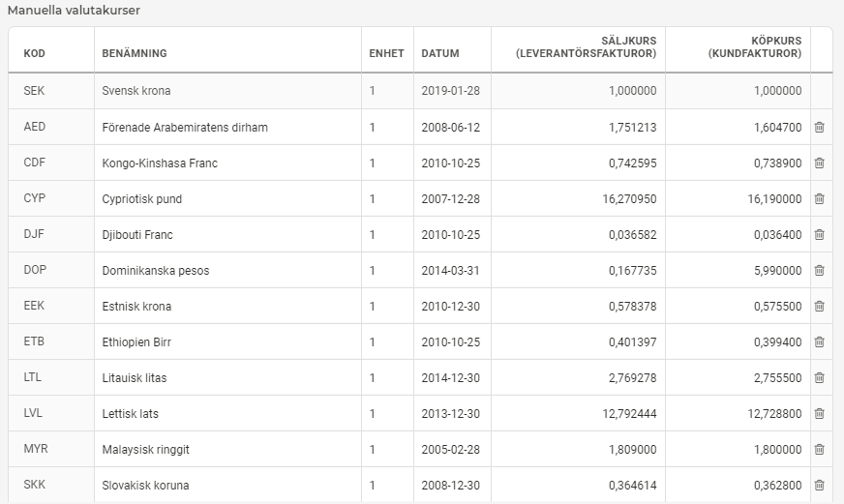This screenshot has height=504, width=844.
Task: Click the sell rate 0,578378
Action: [x=632, y=306]
